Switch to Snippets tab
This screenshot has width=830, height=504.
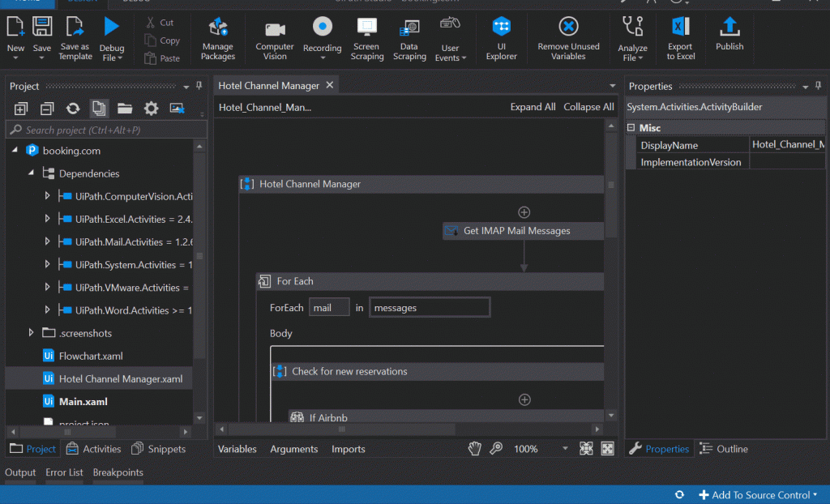158,449
